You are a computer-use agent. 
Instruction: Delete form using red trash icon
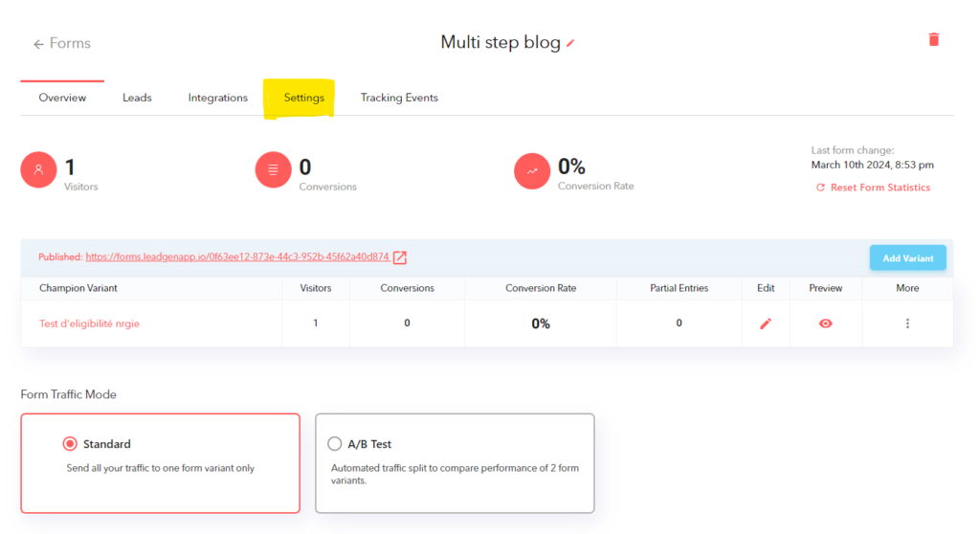pyautogui.click(x=934, y=39)
